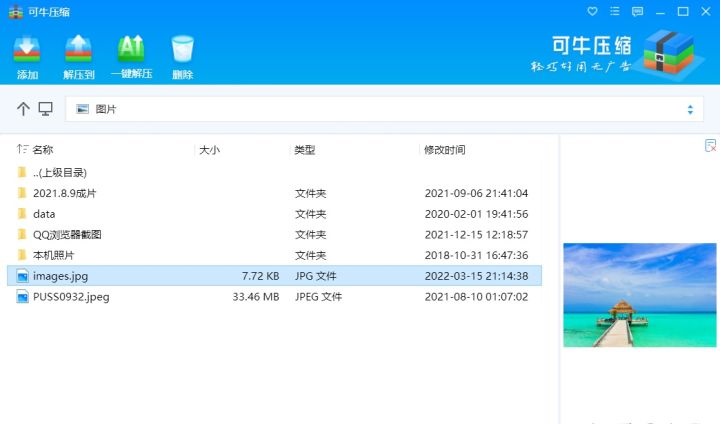
Task: Open the feedback chat bubble icon
Action: (x=637, y=11)
